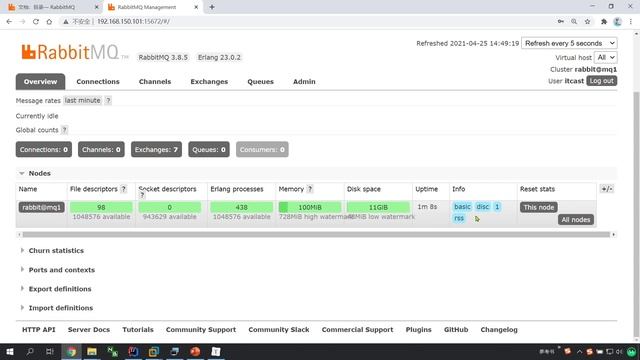640x360 pixels.
Task: Open the Overview tab
Action: (40, 82)
